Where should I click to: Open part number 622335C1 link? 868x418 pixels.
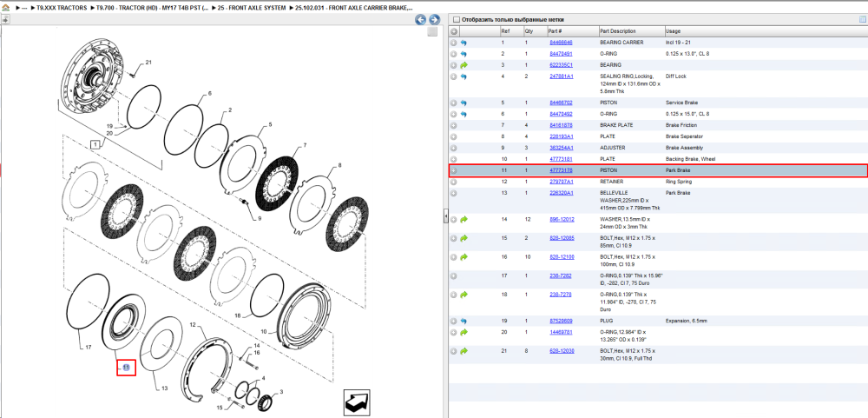[561, 65]
